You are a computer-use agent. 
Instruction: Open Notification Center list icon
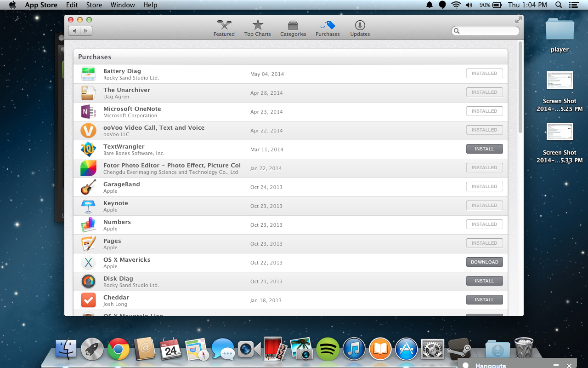pyautogui.click(x=573, y=5)
